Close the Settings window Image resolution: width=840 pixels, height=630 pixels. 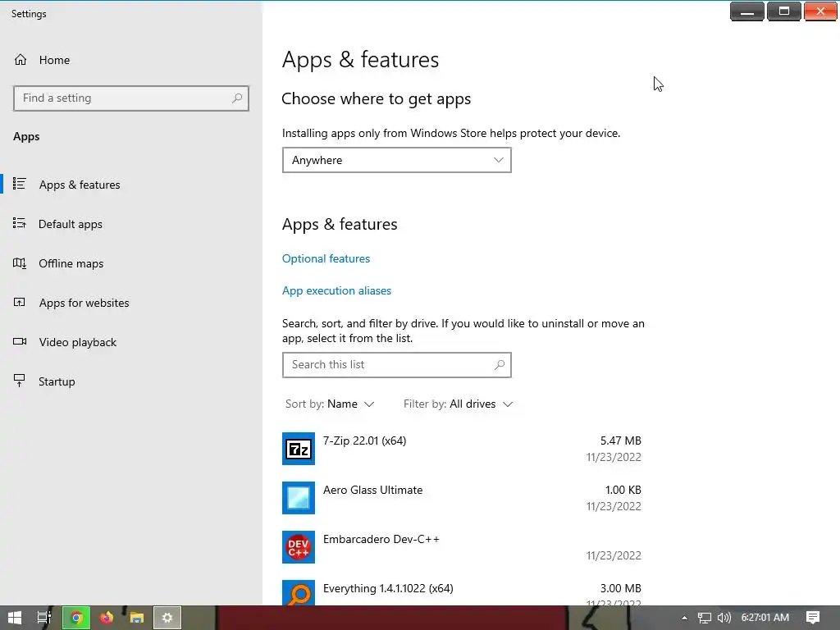click(820, 11)
